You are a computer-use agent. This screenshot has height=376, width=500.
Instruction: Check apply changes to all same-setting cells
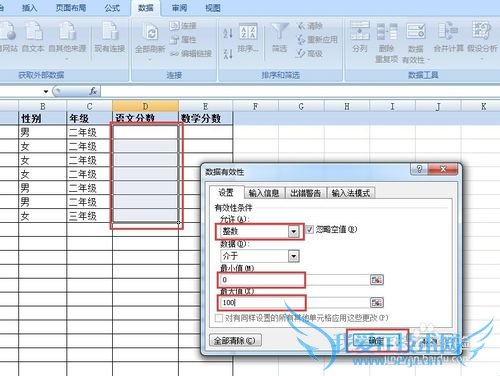coord(219,318)
